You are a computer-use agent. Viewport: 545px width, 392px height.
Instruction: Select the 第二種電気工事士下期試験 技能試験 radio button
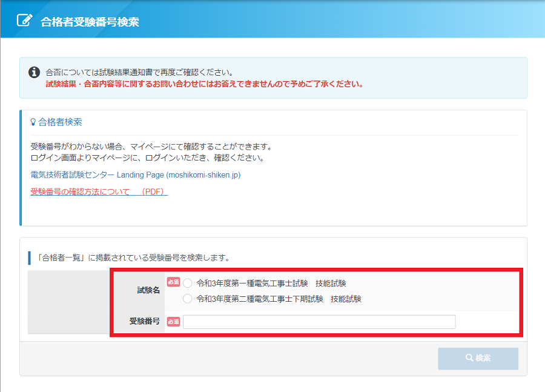pyautogui.click(x=188, y=299)
